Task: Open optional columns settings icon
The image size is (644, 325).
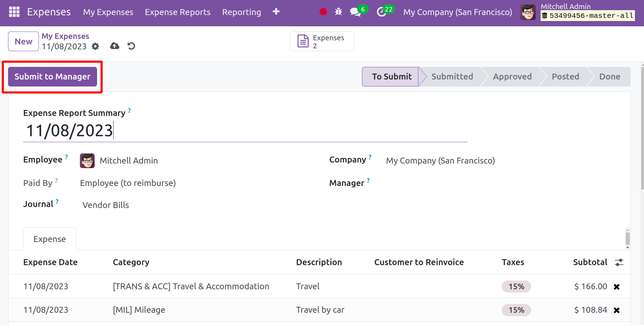Action: coord(619,262)
